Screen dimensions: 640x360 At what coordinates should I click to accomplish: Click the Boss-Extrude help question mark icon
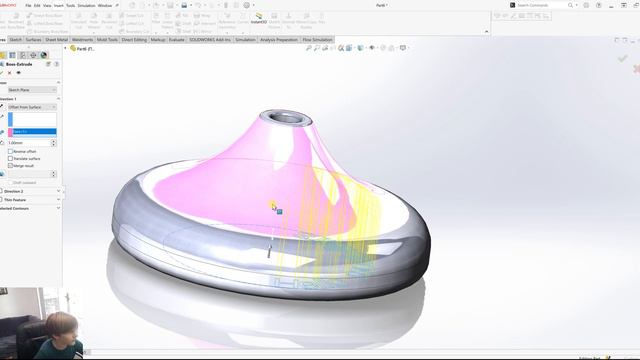(x=56, y=64)
